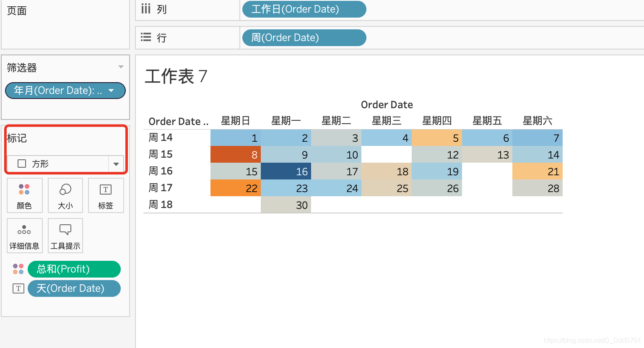
Task: Click the 星期五 column header
Action: click(x=487, y=121)
